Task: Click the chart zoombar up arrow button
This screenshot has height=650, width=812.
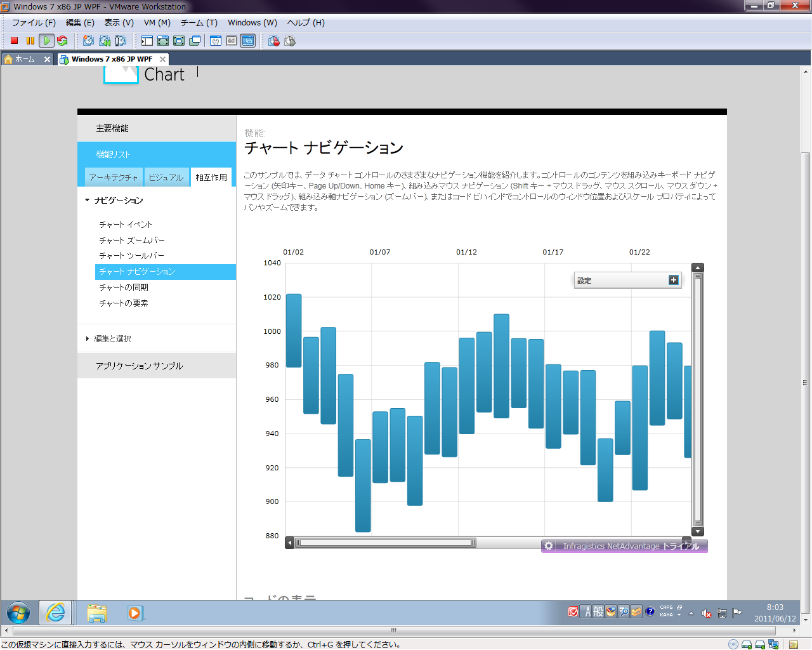Action: coord(698,267)
